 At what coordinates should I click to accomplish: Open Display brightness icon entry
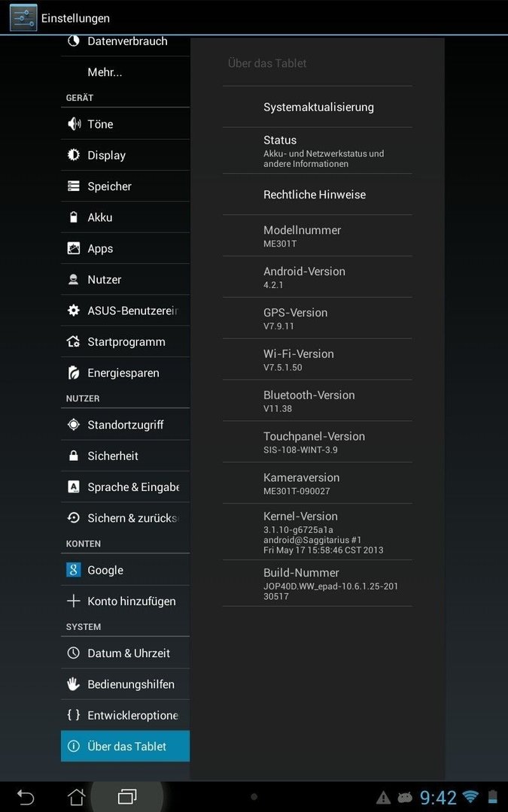[x=74, y=155]
